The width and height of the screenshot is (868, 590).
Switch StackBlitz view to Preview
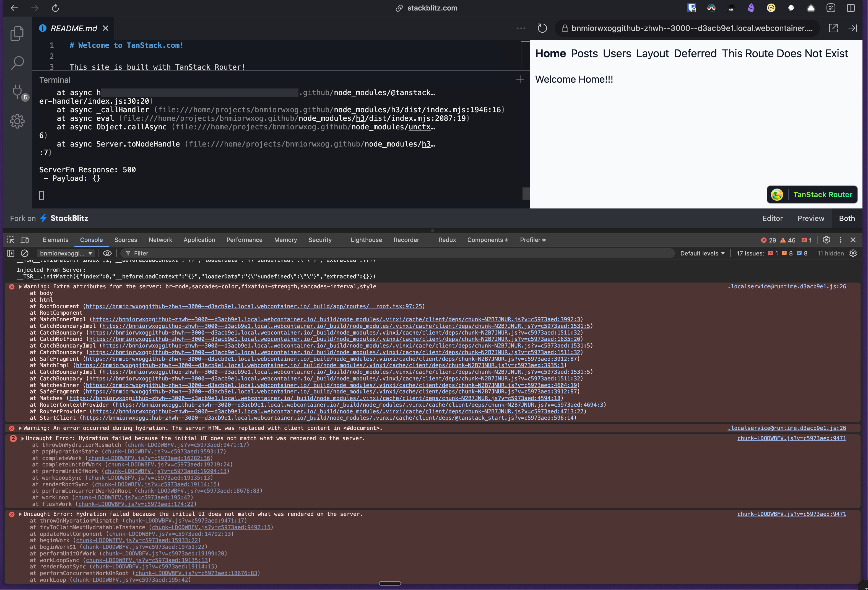click(x=810, y=218)
